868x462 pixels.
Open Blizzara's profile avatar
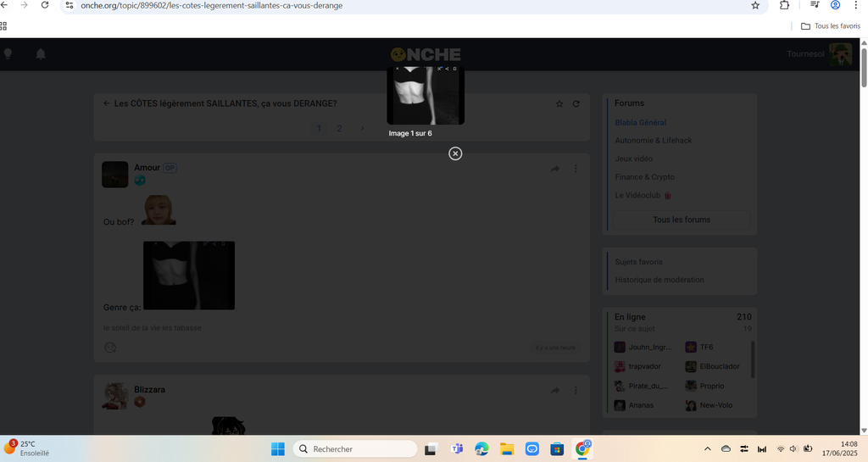coord(115,396)
